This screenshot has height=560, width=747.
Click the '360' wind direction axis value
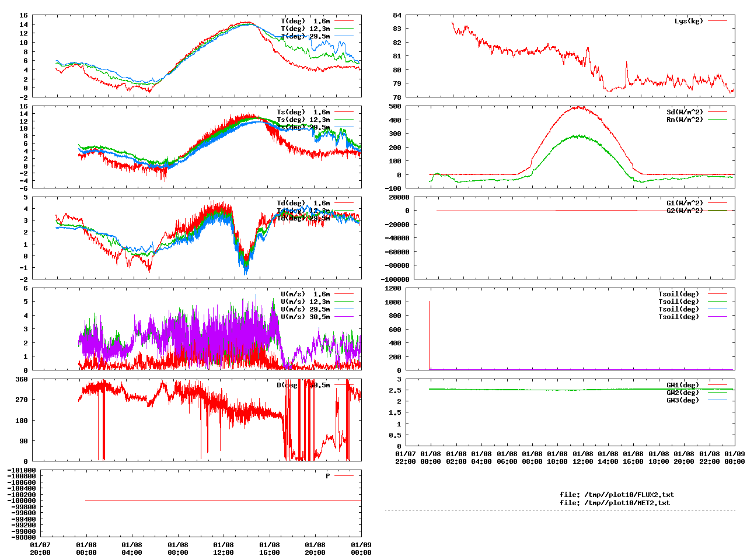click(x=22, y=379)
